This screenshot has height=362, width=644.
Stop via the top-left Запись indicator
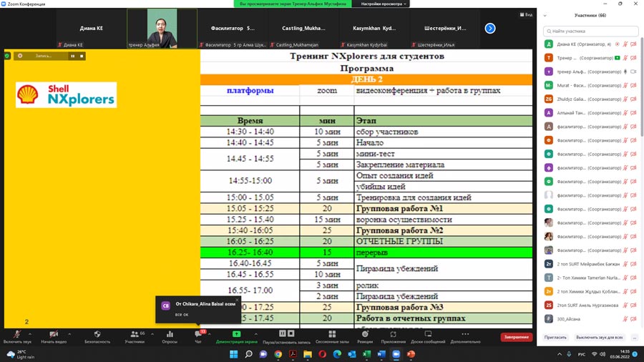[x=82, y=56]
